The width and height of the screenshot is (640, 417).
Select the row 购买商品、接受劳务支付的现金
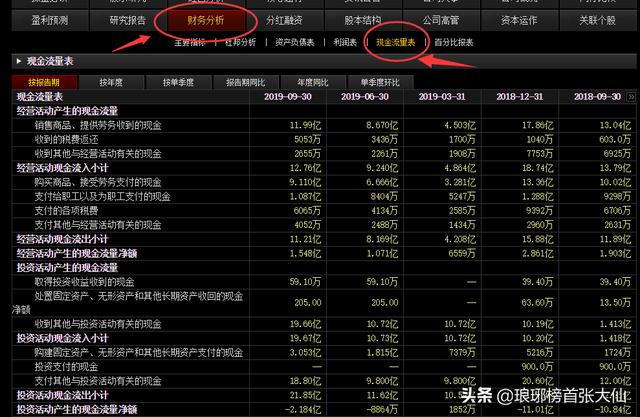324,182
